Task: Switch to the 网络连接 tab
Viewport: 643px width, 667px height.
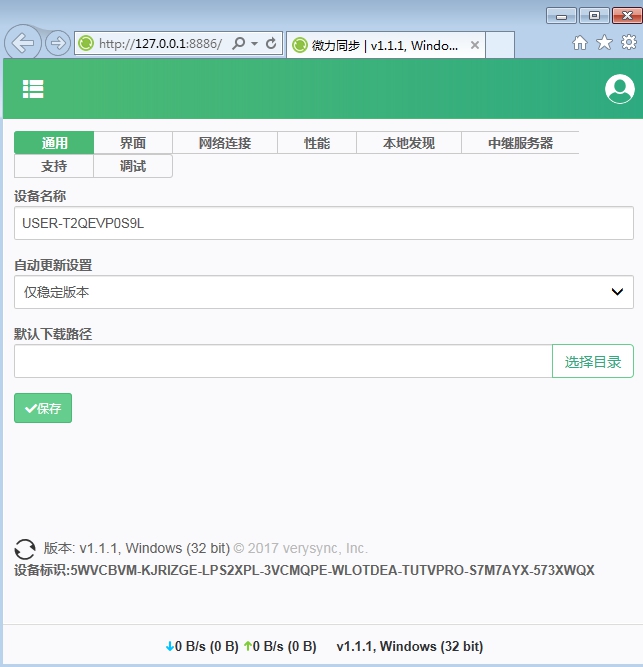Action: point(225,143)
